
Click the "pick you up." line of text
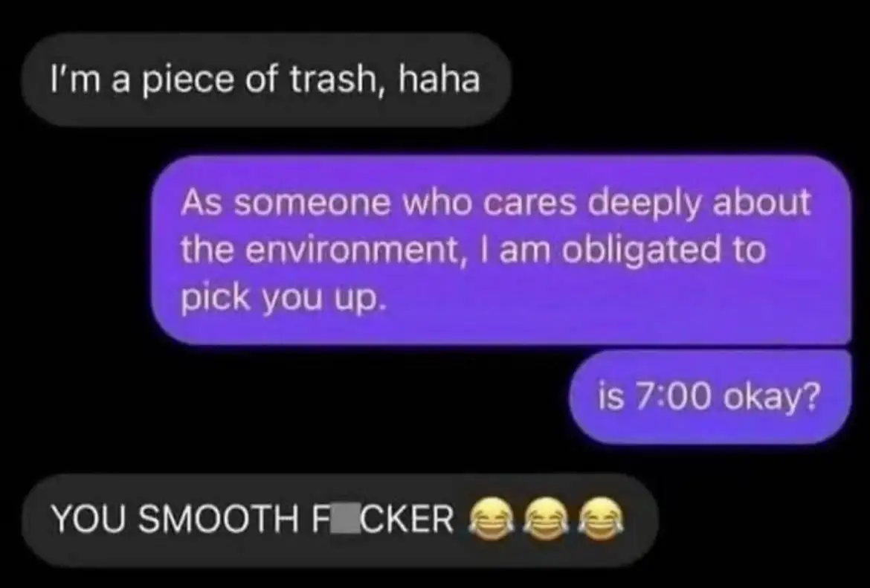pyautogui.click(x=283, y=300)
